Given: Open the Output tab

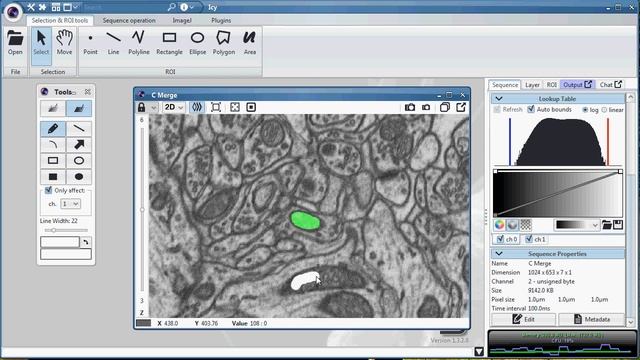Looking at the screenshot, I should (x=577, y=84).
